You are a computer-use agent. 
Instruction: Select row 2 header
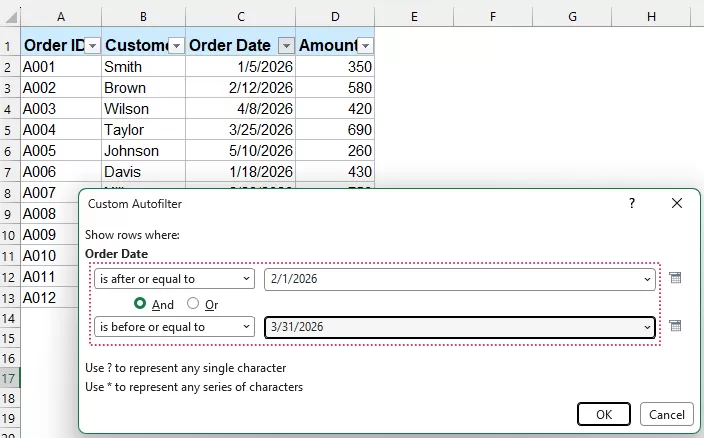(10, 67)
